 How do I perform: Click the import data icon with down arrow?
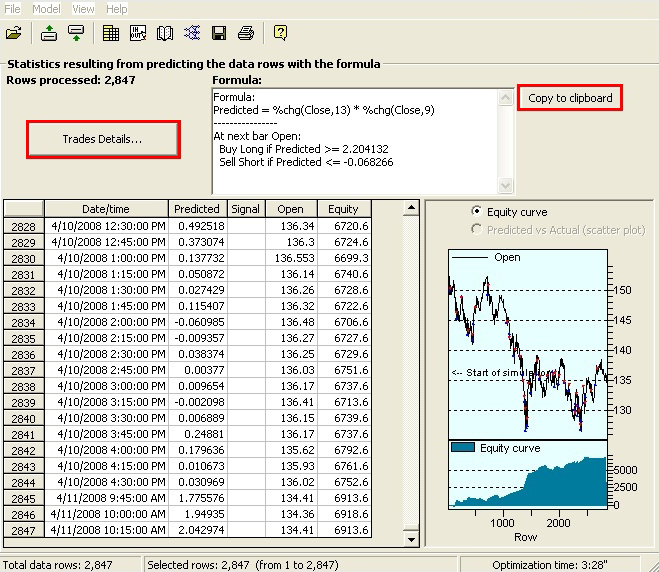pos(76,33)
